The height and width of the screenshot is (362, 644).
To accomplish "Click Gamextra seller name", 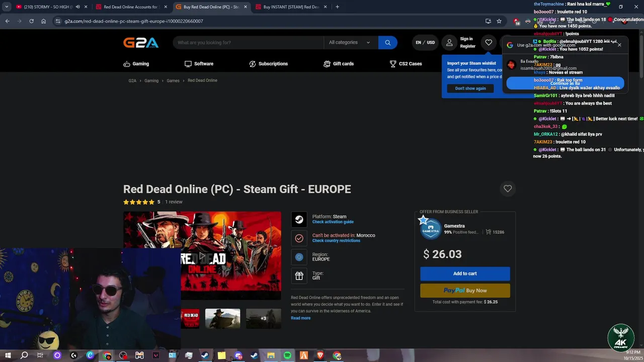I will point(454,226).
